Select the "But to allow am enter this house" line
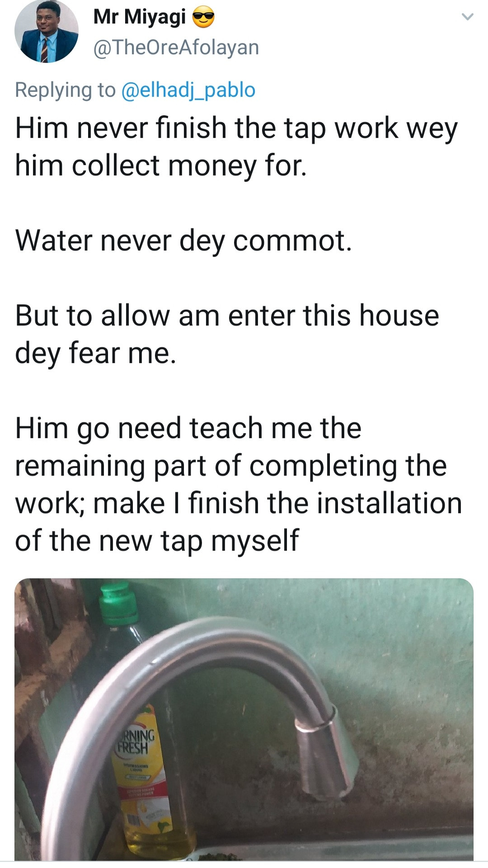The image size is (488, 868). 227,316
